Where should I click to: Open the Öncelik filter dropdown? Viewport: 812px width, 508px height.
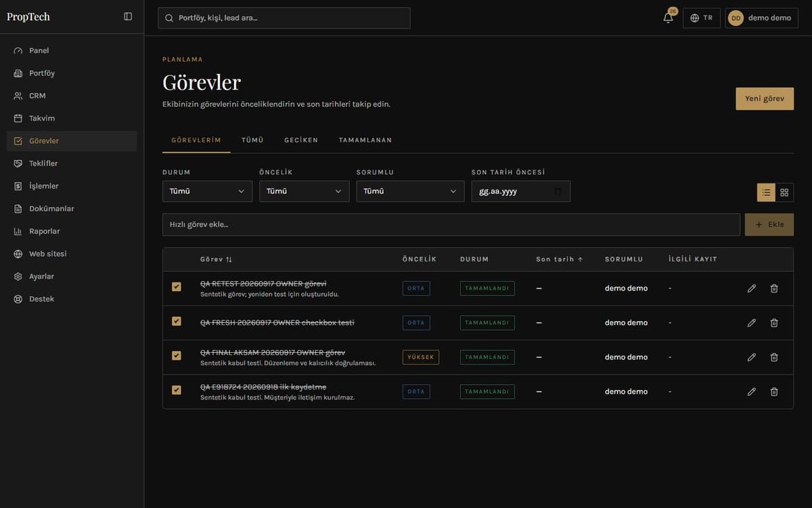coord(304,192)
